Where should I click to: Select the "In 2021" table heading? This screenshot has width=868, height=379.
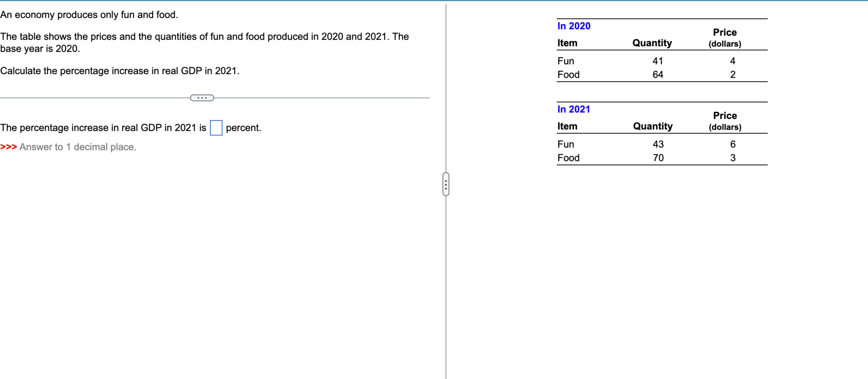[574, 109]
